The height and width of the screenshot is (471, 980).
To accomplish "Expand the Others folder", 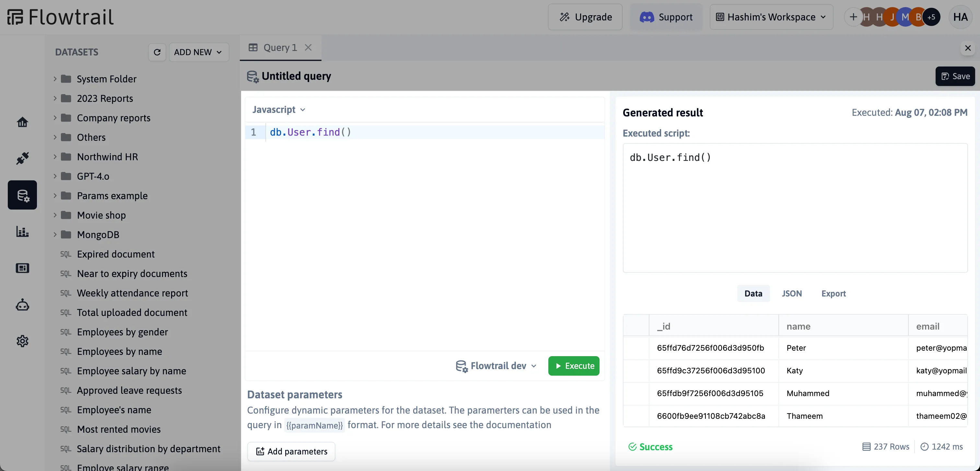I will click(55, 137).
